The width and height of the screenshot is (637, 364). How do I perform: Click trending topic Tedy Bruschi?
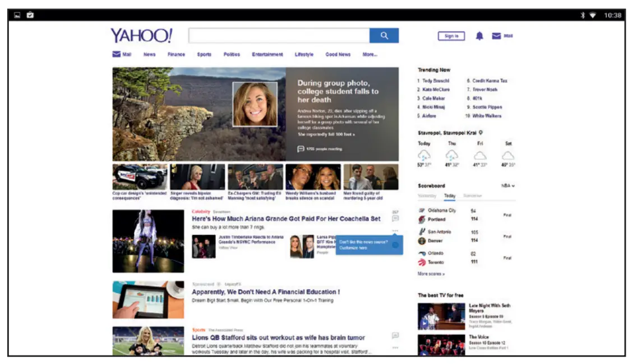point(436,81)
